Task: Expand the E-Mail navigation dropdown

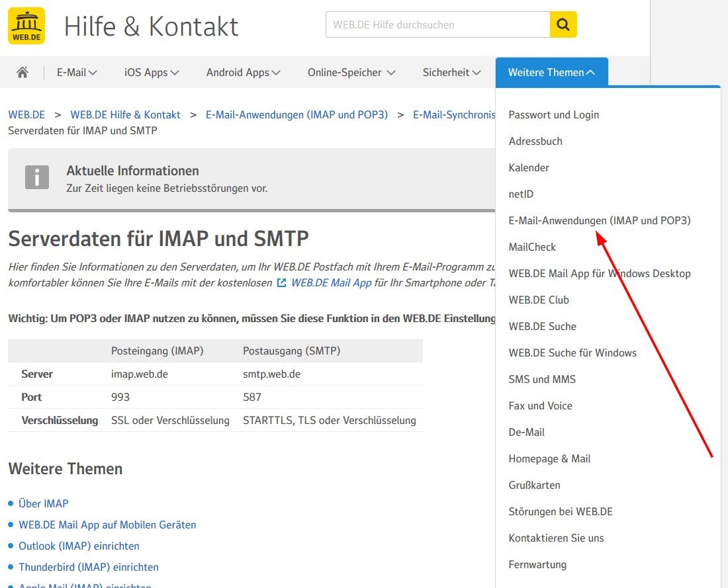Action: point(77,72)
